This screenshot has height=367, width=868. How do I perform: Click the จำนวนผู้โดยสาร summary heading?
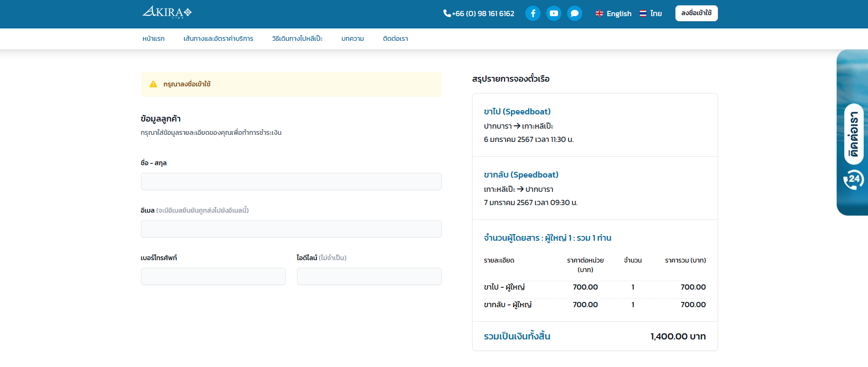(x=548, y=238)
